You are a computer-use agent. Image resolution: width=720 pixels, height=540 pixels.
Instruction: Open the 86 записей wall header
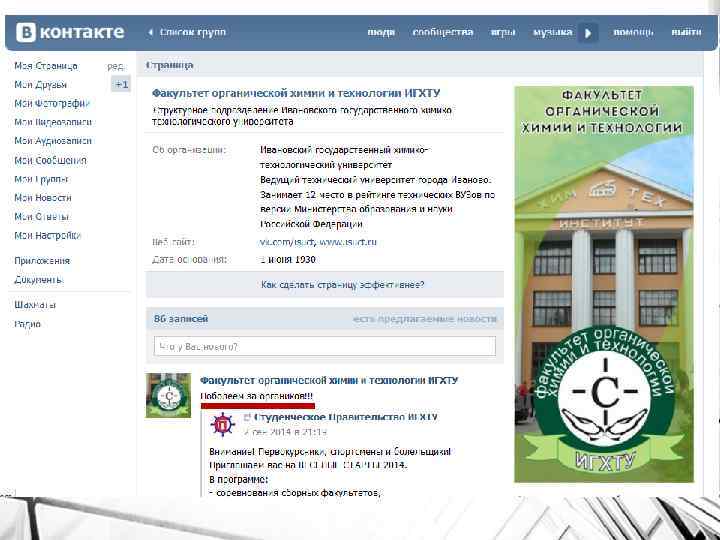click(x=181, y=319)
